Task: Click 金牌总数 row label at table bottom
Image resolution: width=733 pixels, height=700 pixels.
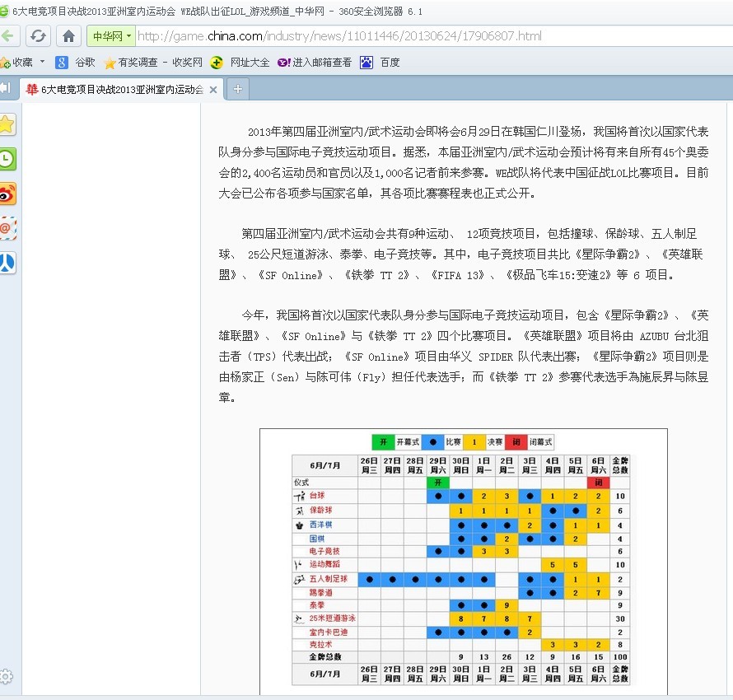Action: click(x=324, y=657)
